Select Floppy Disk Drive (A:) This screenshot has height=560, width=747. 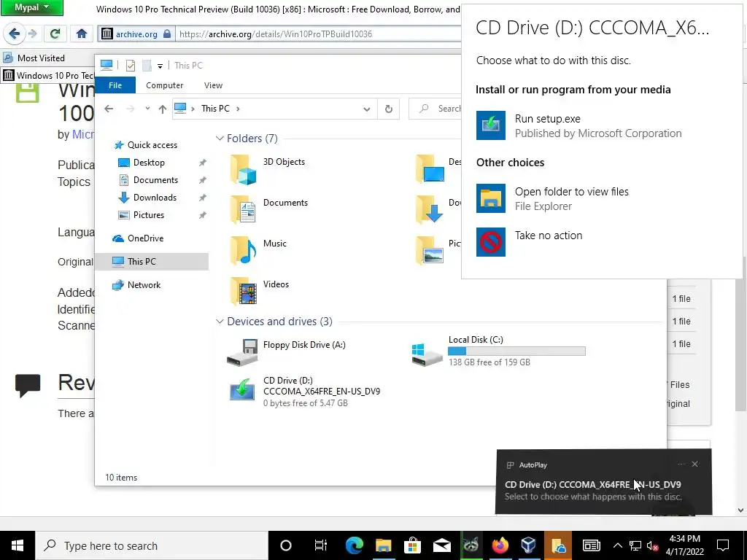286,353
